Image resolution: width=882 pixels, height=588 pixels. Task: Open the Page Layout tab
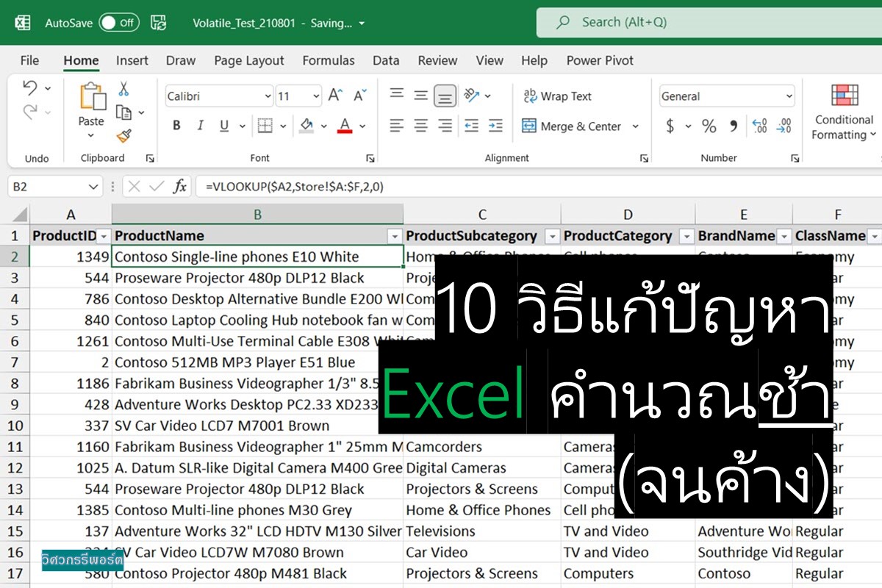[x=249, y=60]
